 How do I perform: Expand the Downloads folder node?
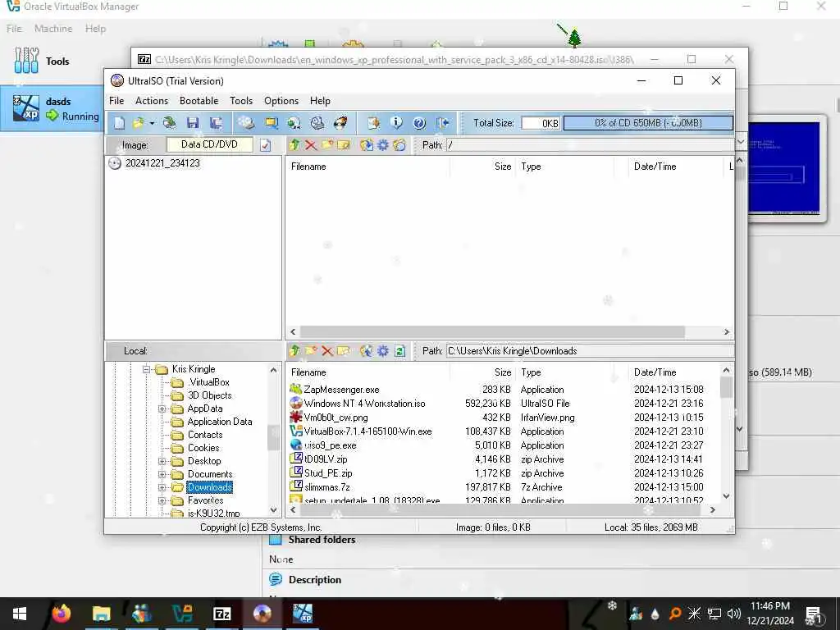pyautogui.click(x=162, y=487)
